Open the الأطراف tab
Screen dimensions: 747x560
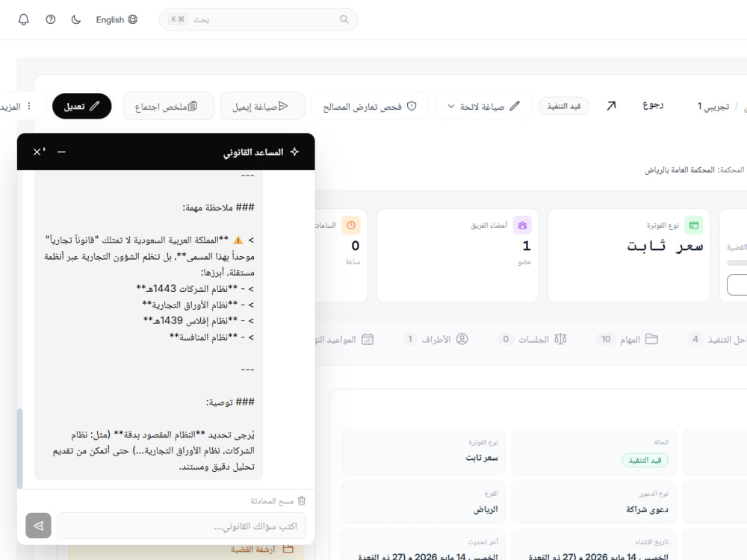coord(436,340)
